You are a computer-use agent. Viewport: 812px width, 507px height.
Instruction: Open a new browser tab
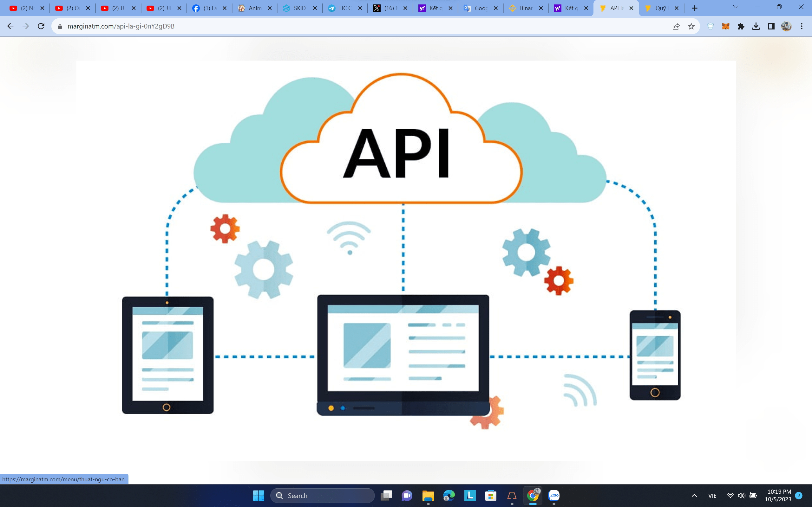pos(695,8)
